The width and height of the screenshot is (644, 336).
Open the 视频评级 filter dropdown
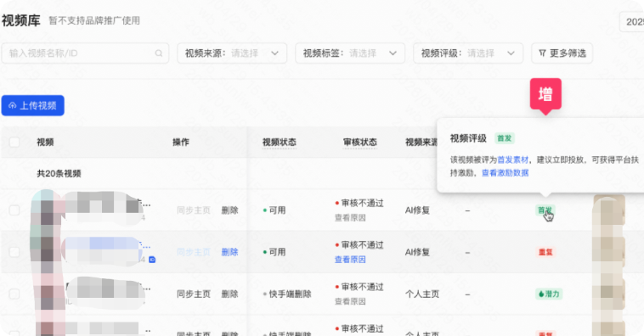coord(468,53)
